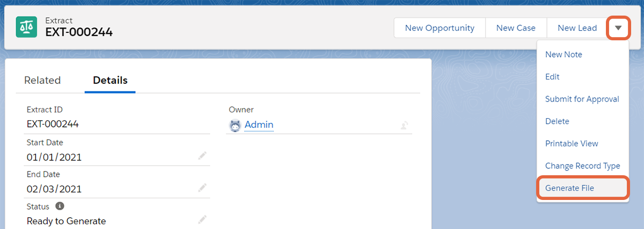Choose New Note from the menu

[x=563, y=54]
